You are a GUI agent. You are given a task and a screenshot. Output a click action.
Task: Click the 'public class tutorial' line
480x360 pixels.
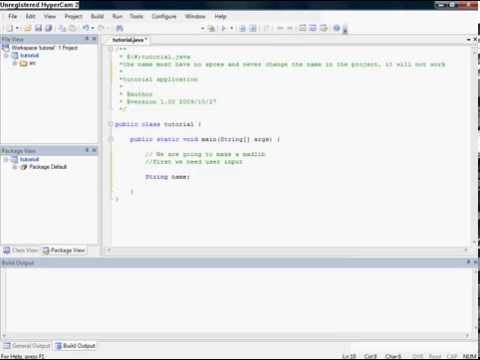(x=158, y=124)
